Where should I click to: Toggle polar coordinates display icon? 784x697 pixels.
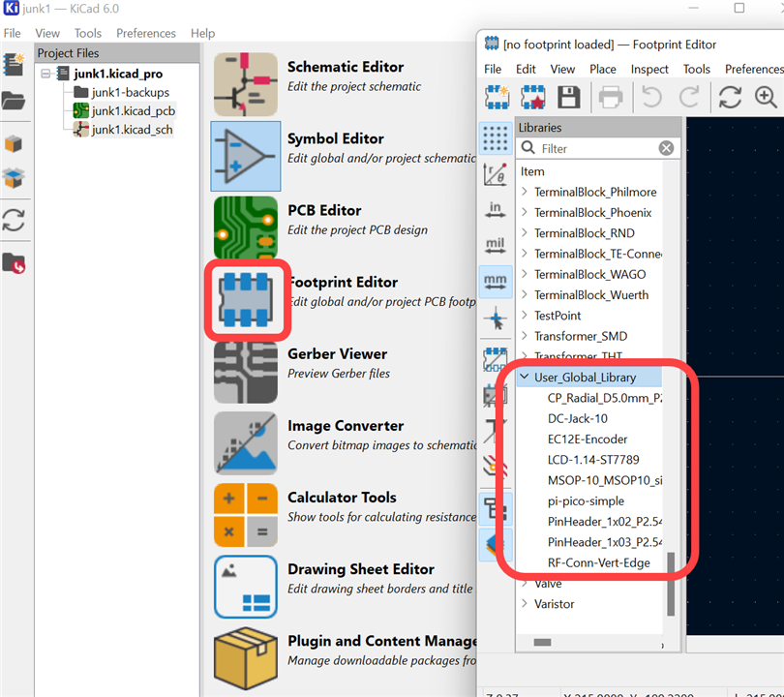pos(496,174)
